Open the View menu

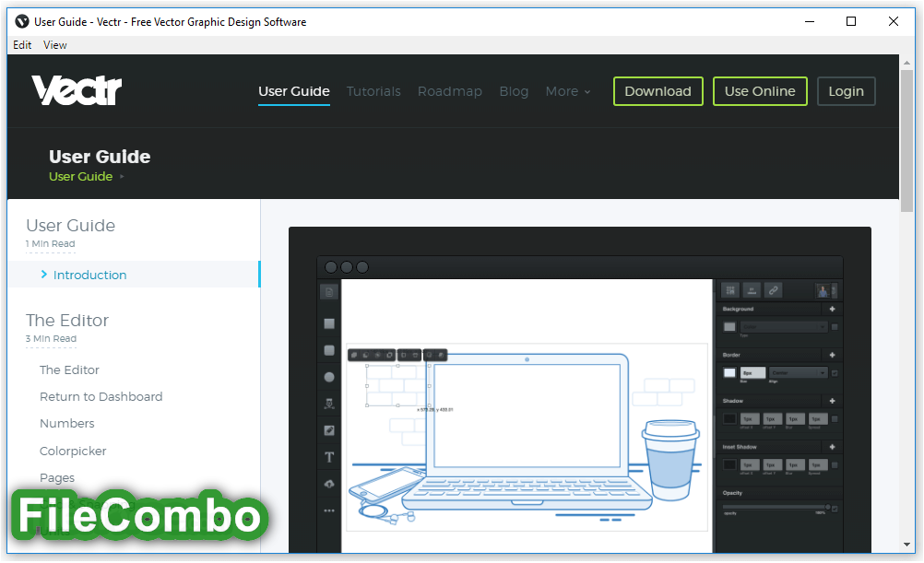(x=54, y=45)
